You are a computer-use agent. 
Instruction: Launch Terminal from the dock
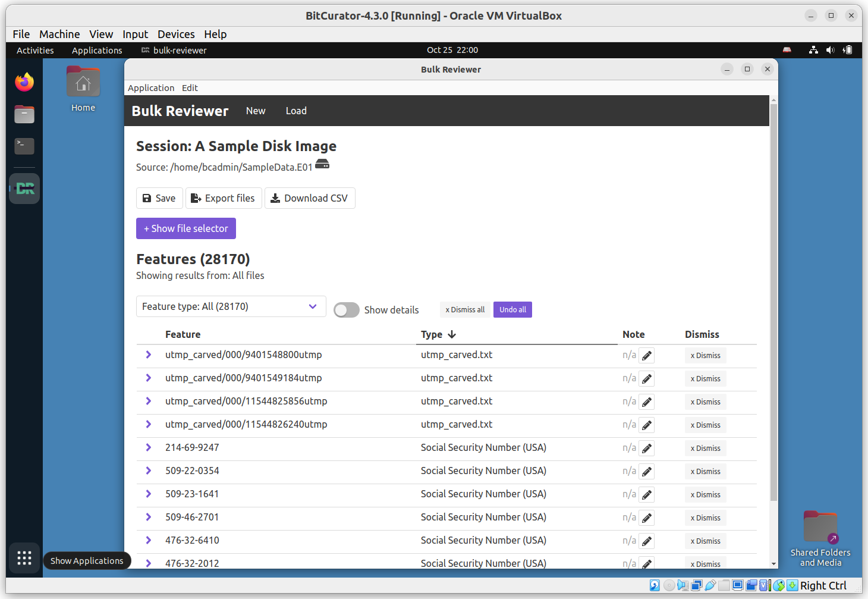24,146
